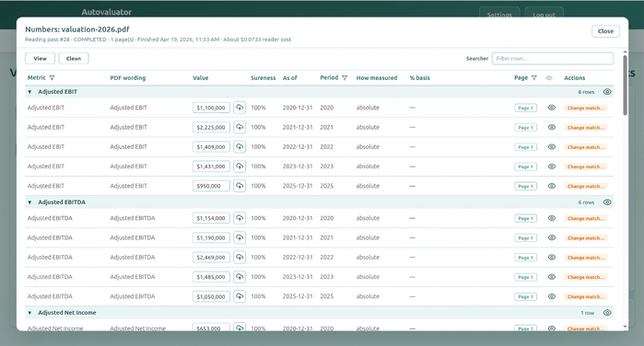Toggle eye for Adjusted EBITDA 2023 row
Image resolution: width=644 pixels, height=346 pixels.
552,277
